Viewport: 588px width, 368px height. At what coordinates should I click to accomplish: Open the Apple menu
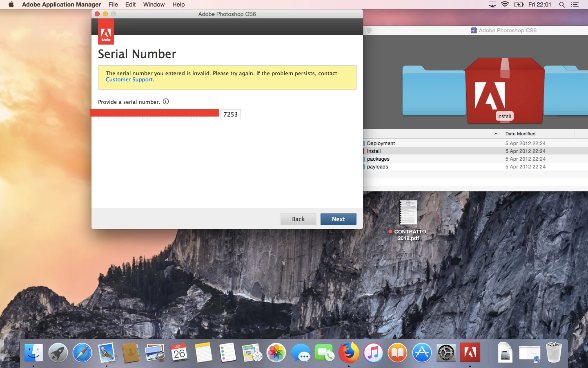pyautogui.click(x=11, y=4)
